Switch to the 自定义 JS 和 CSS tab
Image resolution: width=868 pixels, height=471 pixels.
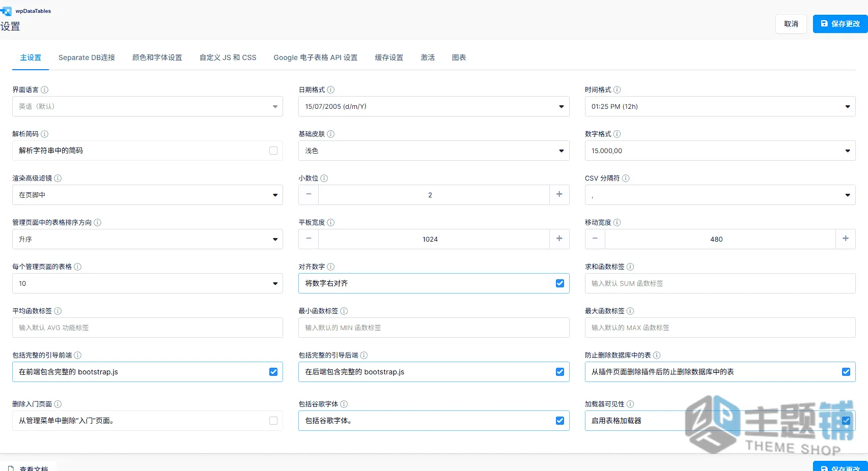pyautogui.click(x=228, y=57)
